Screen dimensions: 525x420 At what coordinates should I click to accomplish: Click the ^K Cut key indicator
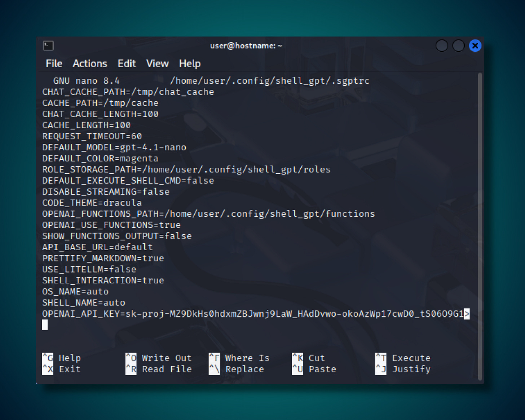click(x=297, y=358)
